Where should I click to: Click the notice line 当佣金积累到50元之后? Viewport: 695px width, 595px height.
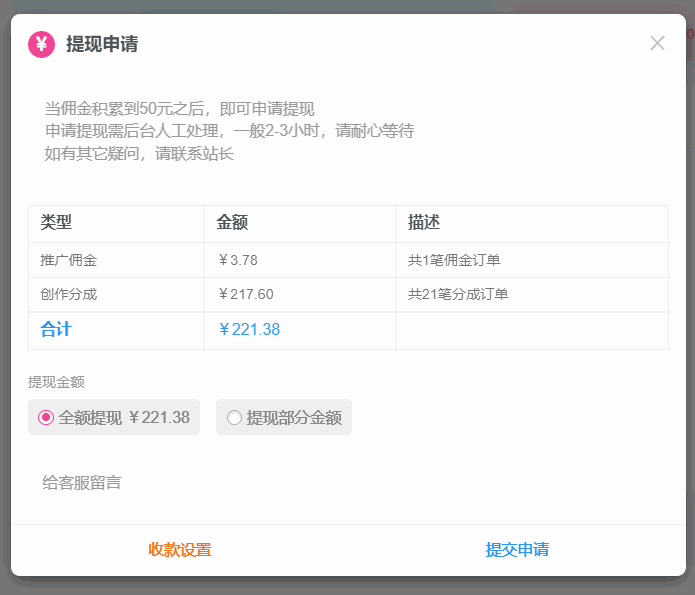tap(179, 109)
